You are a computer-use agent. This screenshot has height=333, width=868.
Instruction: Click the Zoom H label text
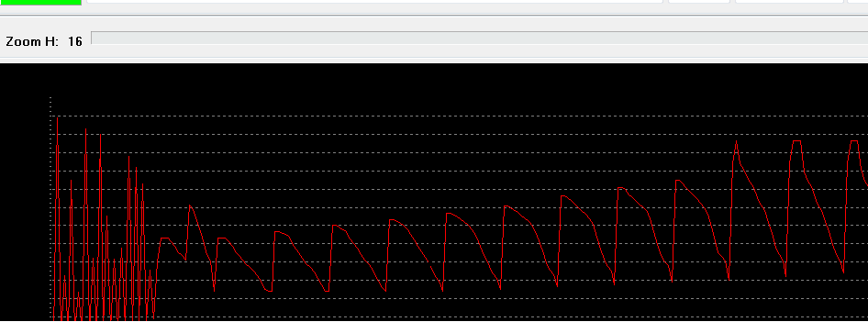(x=32, y=41)
